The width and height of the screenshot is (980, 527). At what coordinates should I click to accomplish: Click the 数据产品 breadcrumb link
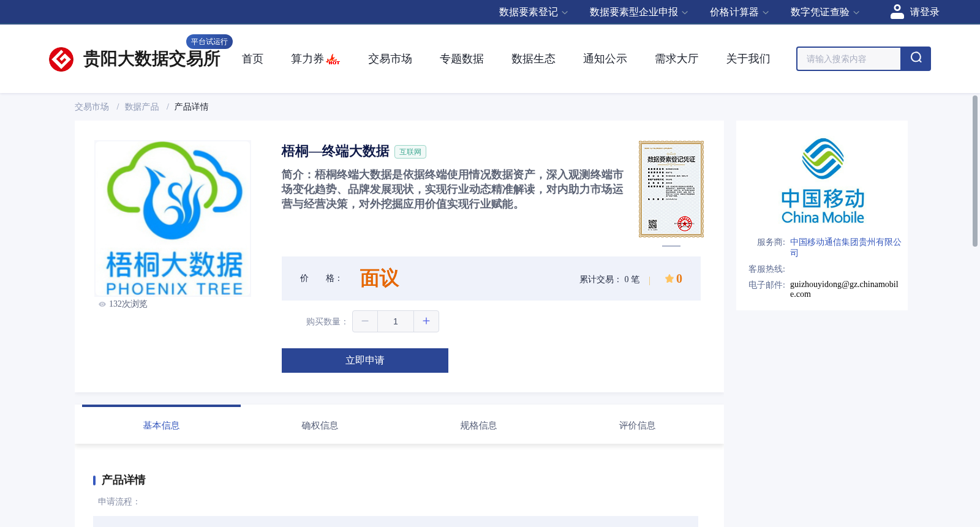(x=142, y=107)
